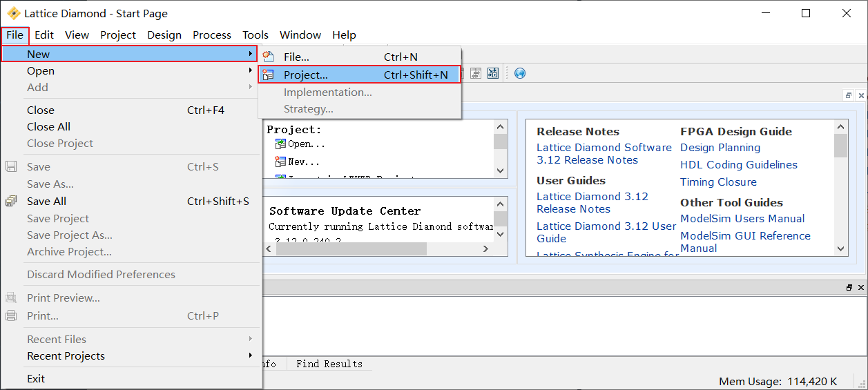Maximize the Lattice Diamond window
Screen dimensions: 868x390
(x=806, y=13)
